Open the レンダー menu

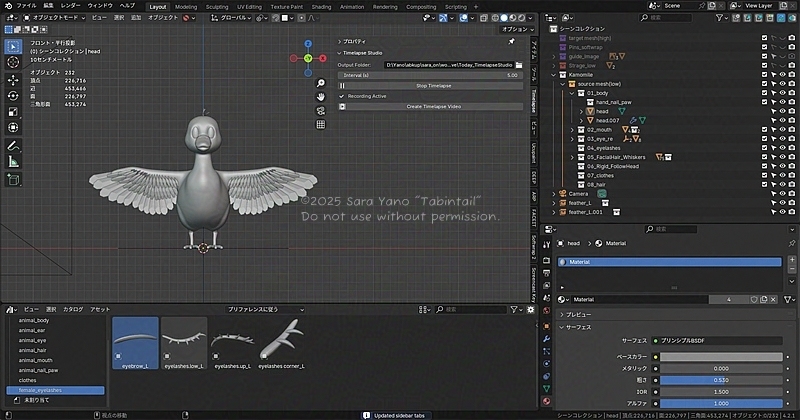[70, 6]
